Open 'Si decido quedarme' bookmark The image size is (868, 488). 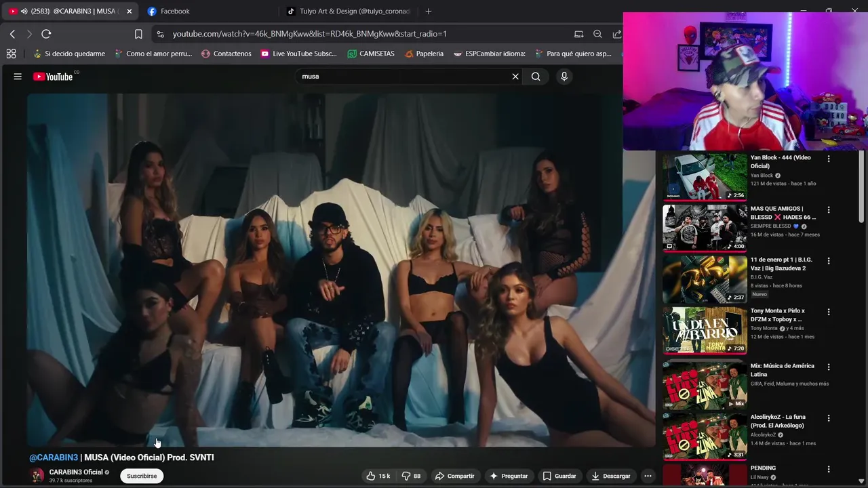coord(69,54)
